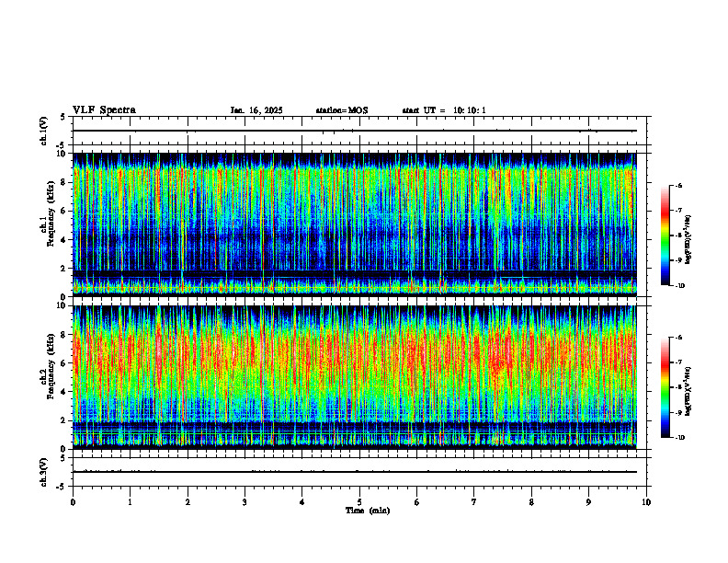The width and height of the screenshot is (728, 563).
Task: Click the time-axis tick label "6"
Action: pos(417,502)
